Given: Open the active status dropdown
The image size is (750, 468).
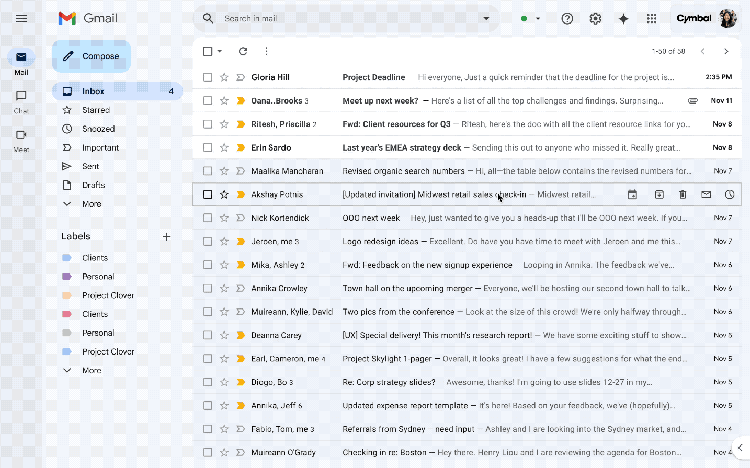Looking at the screenshot, I should click(538, 19).
